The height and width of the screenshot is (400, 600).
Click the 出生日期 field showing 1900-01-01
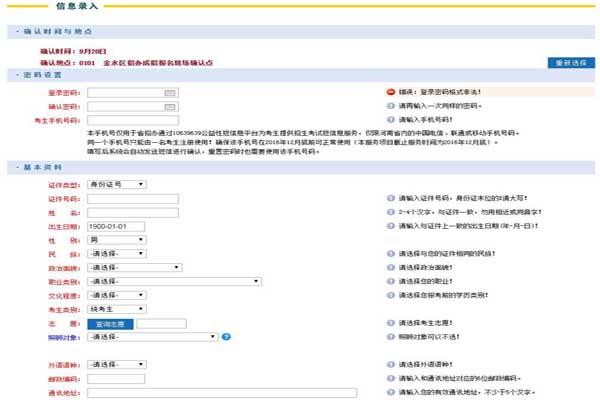tap(133, 227)
